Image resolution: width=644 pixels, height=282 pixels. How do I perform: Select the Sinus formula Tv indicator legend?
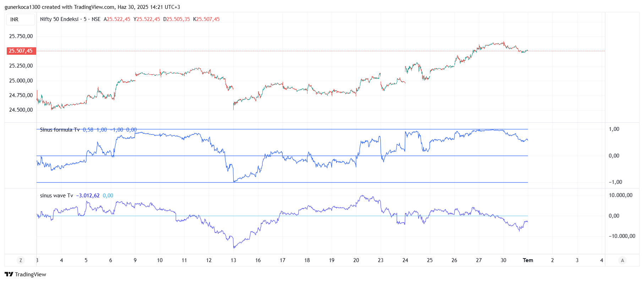(x=60, y=130)
